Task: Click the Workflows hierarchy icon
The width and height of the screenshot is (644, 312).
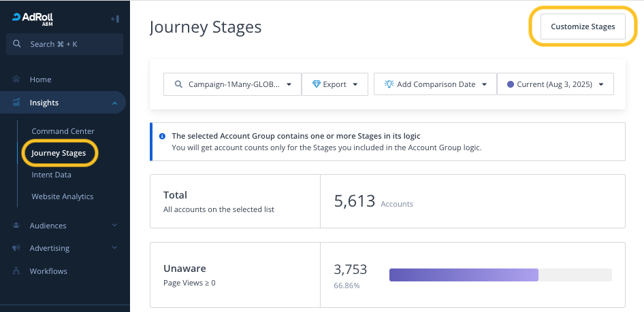Action: pyautogui.click(x=16, y=271)
